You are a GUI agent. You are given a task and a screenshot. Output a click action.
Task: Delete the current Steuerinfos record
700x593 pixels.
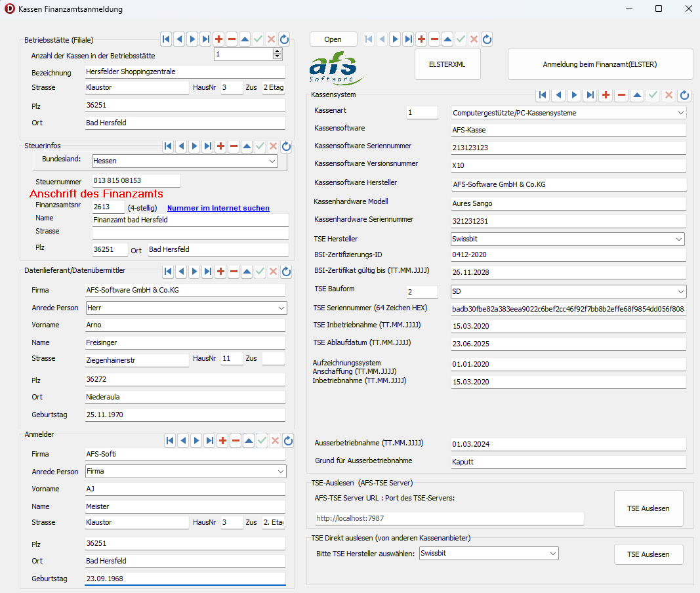click(233, 146)
